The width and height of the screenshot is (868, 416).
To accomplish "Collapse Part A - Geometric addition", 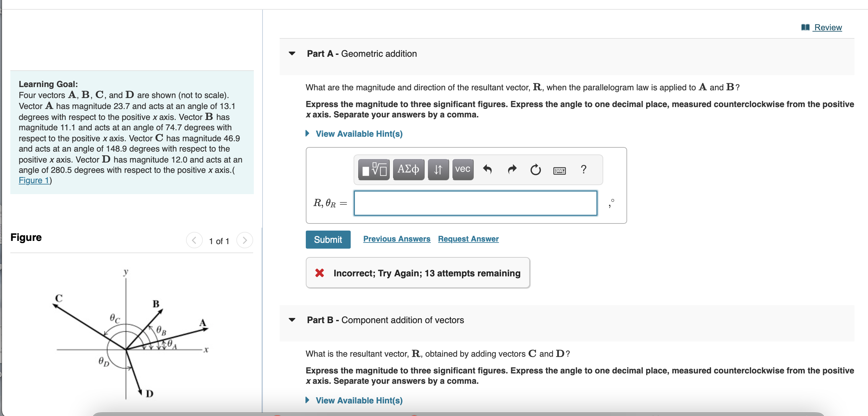I will [x=292, y=53].
